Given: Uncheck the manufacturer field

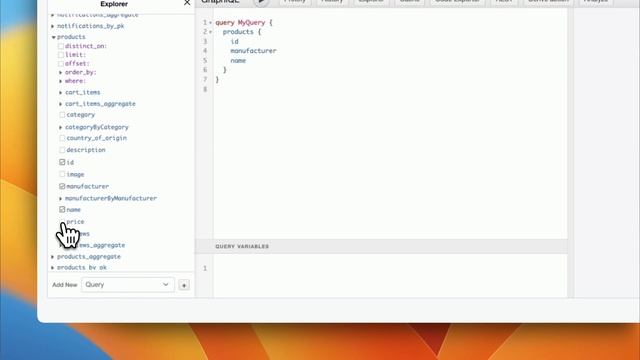Looking at the screenshot, I should (x=62, y=186).
